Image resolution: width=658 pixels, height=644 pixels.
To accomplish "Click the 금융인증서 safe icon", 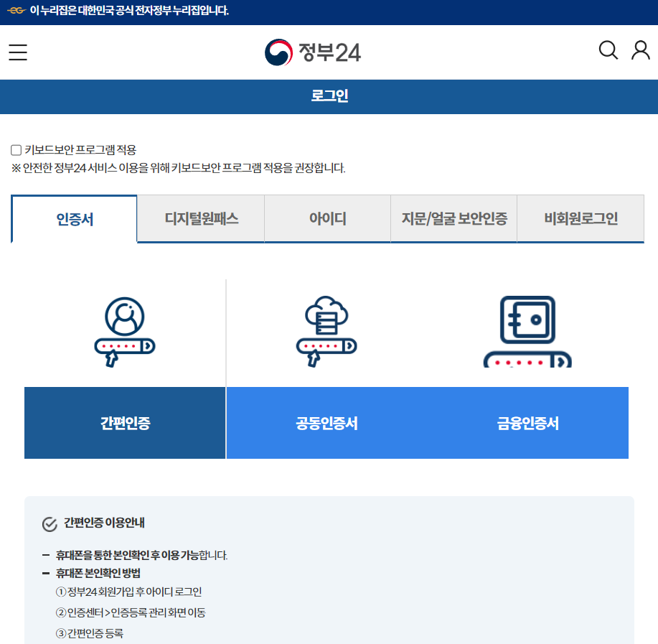I will 527,332.
